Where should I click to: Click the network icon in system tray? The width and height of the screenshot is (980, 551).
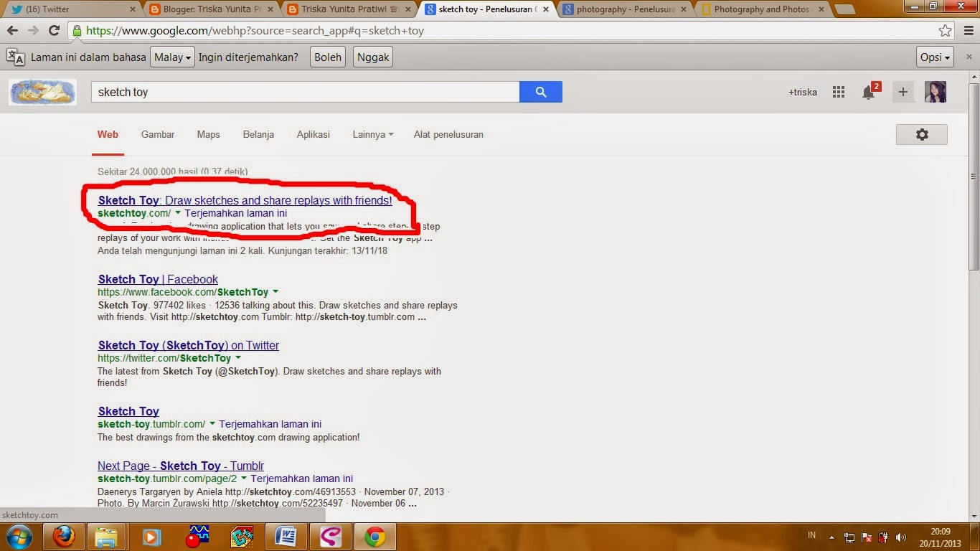click(x=849, y=537)
